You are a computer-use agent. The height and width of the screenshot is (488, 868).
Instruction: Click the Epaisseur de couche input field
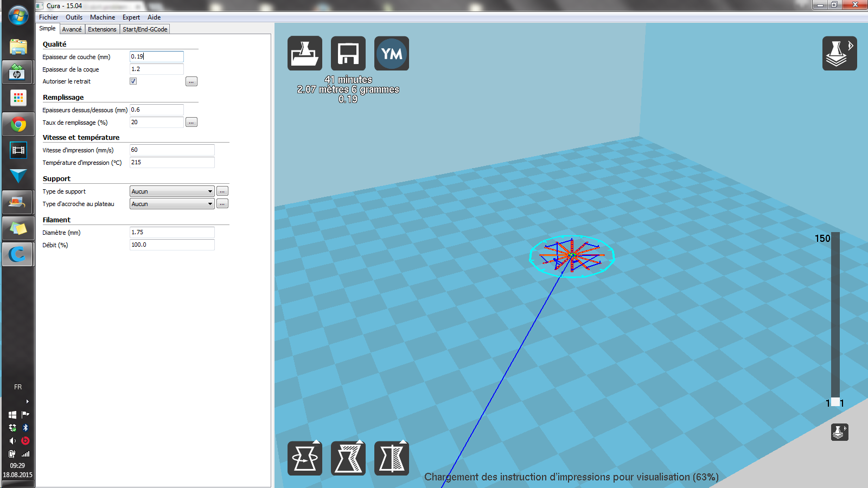[x=156, y=56]
